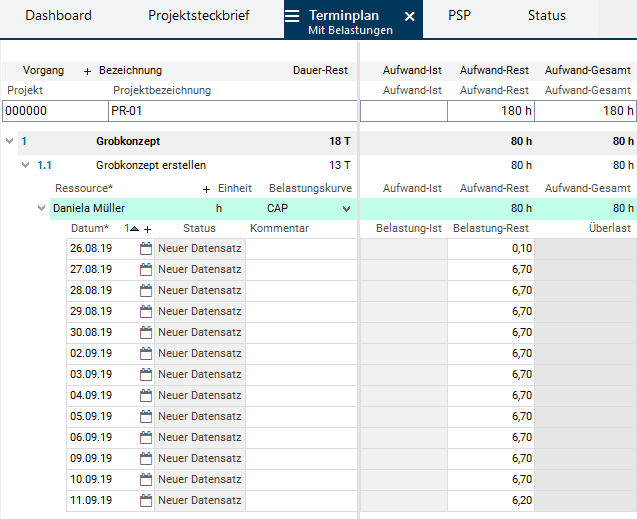The width and height of the screenshot is (637, 519).
Task: Click the Status cell for 05.09.19
Action: click(x=199, y=416)
